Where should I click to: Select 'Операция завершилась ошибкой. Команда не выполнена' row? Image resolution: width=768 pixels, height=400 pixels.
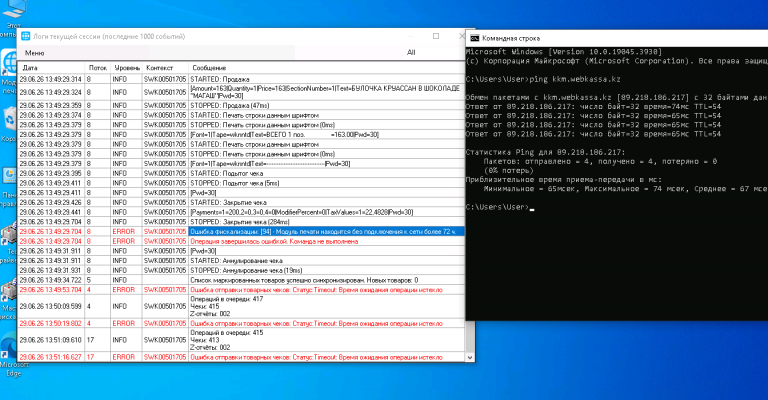(x=241, y=241)
